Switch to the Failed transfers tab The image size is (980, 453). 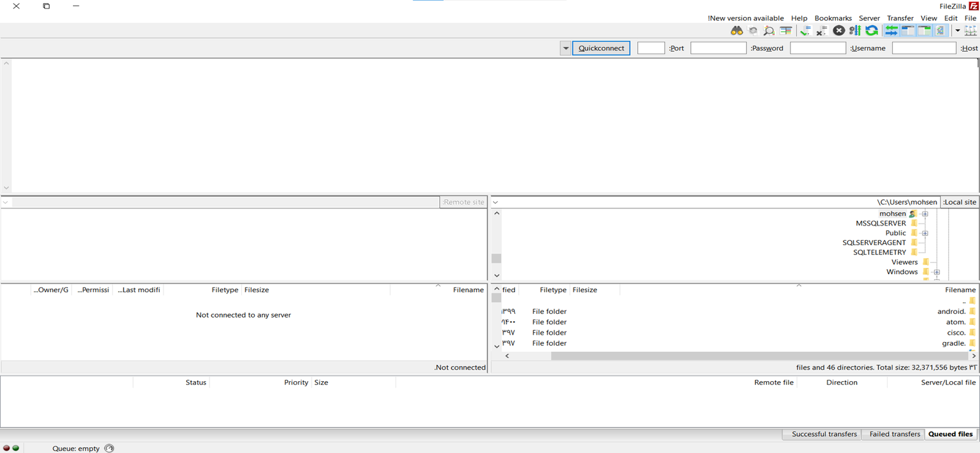894,434
